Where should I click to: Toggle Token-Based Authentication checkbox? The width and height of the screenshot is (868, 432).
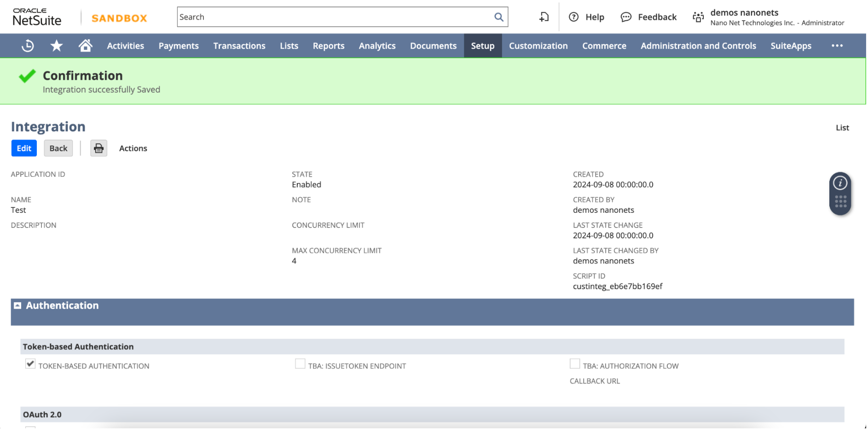[30, 364]
